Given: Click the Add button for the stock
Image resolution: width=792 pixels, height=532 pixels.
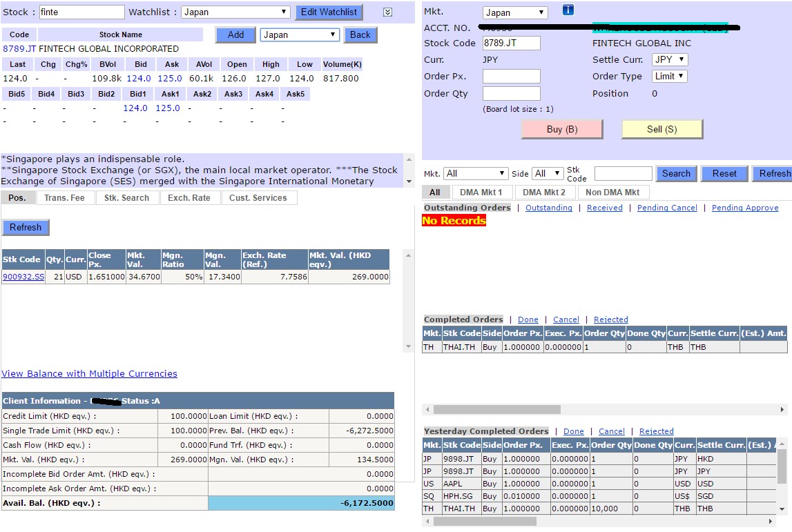Looking at the screenshot, I should coord(235,35).
